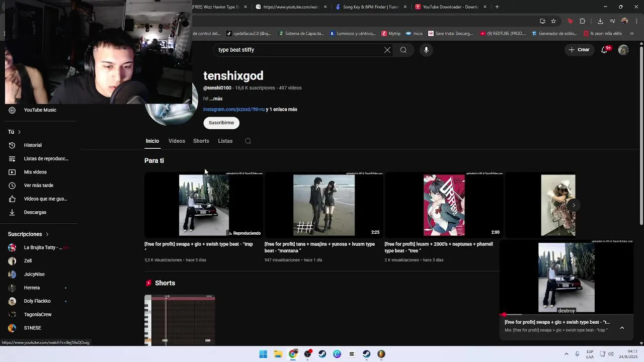
Task: Select the Inicio channel tab
Action: click(x=152, y=141)
